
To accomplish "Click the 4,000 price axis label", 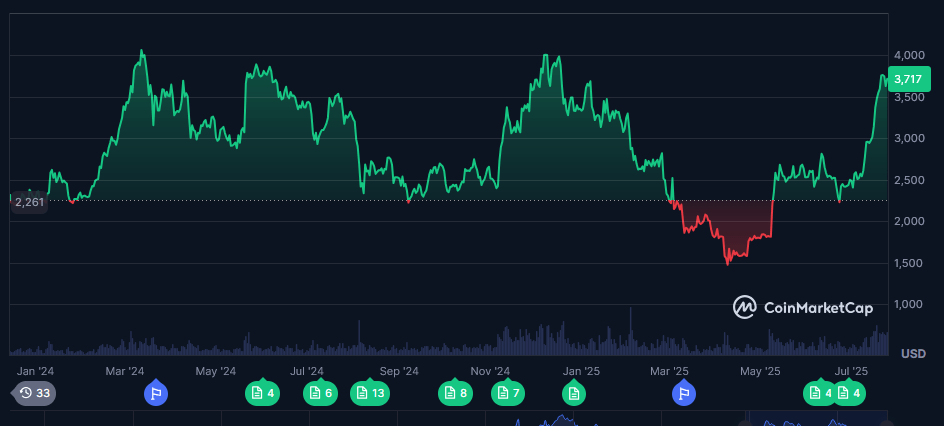I will tap(909, 55).
